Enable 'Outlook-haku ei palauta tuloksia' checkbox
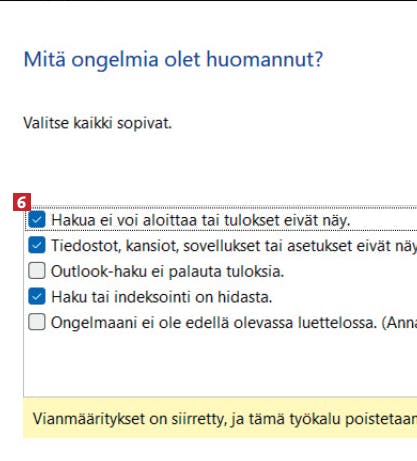The image size is (417, 461). coord(37,271)
